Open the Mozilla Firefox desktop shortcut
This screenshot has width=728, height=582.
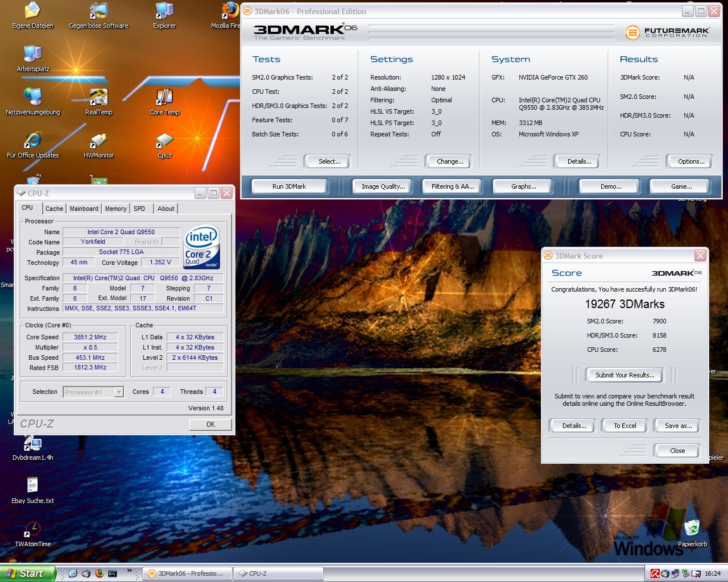226,16
